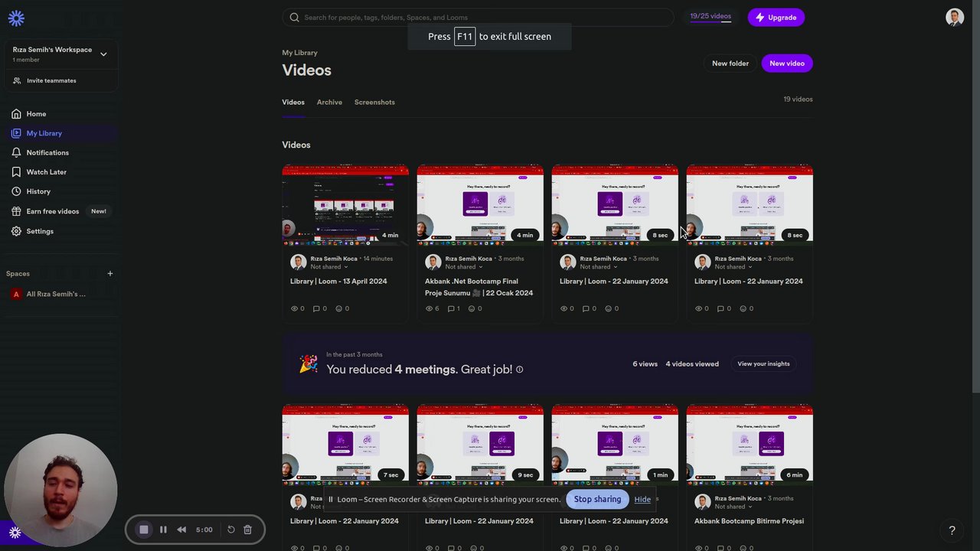Viewport: 980px width, 551px height.
Task: Click the reactions icon on the 13 April 2024 video
Action: click(x=338, y=308)
